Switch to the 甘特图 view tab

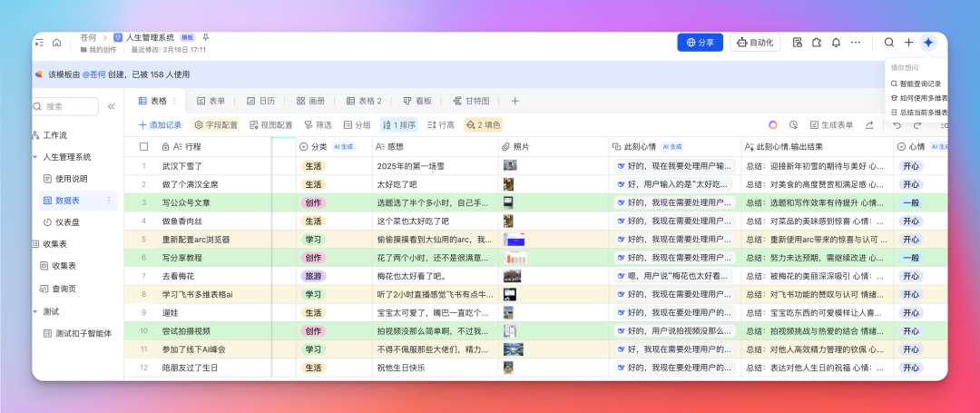click(x=469, y=101)
